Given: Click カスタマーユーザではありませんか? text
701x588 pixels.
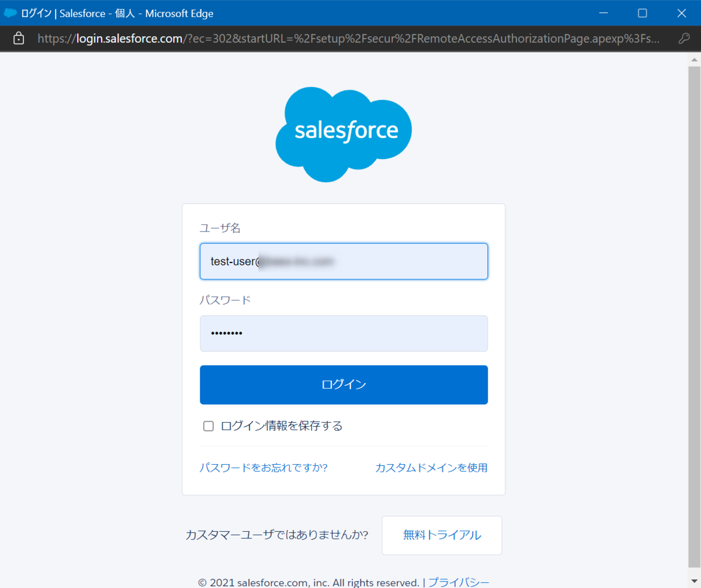Looking at the screenshot, I should (277, 535).
